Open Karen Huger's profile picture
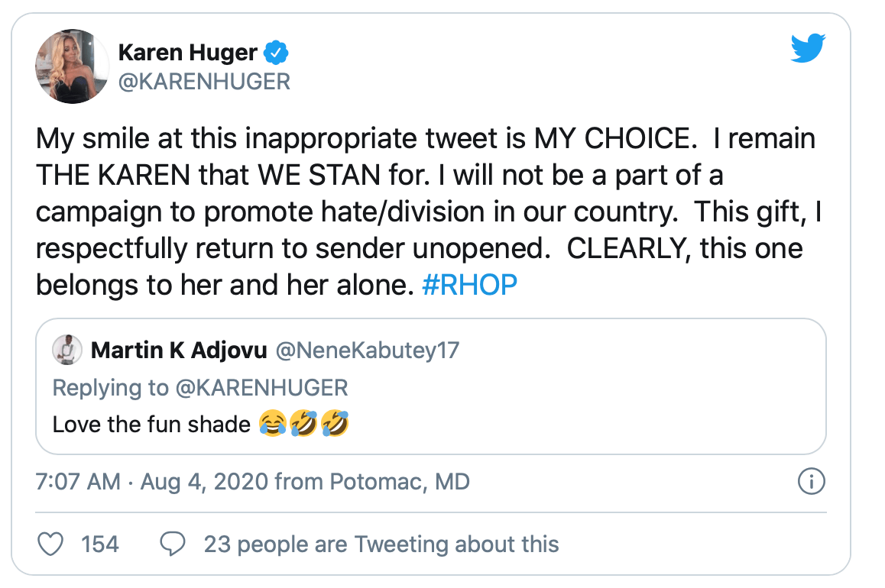This screenshot has width=885, height=588. 73,66
